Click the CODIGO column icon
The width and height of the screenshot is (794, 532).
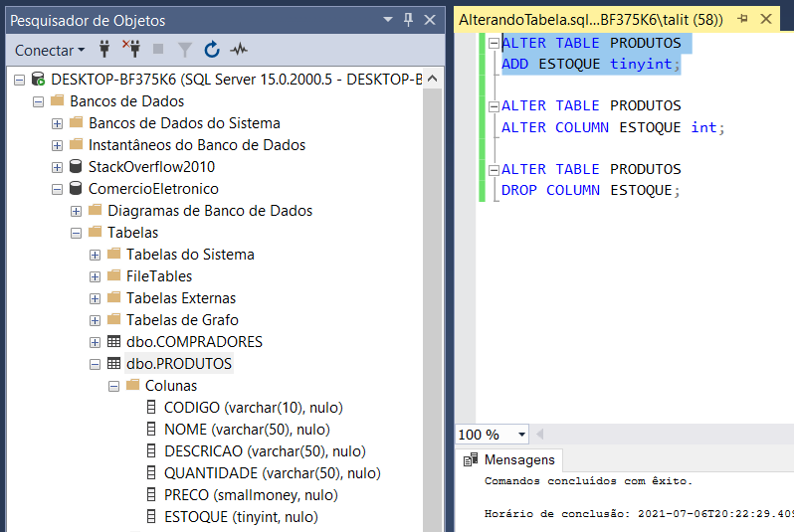tap(151, 407)
